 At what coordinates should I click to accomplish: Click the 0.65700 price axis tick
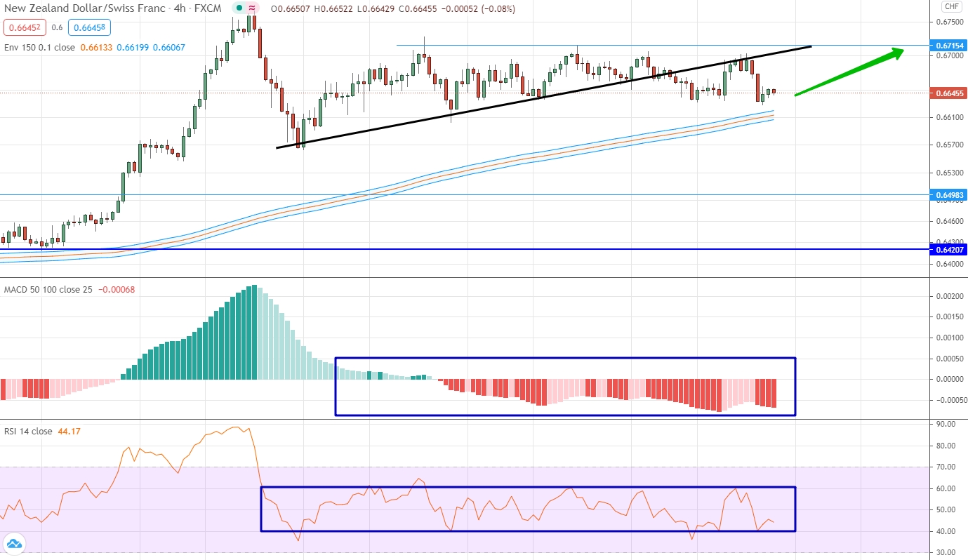click(948, 145)
